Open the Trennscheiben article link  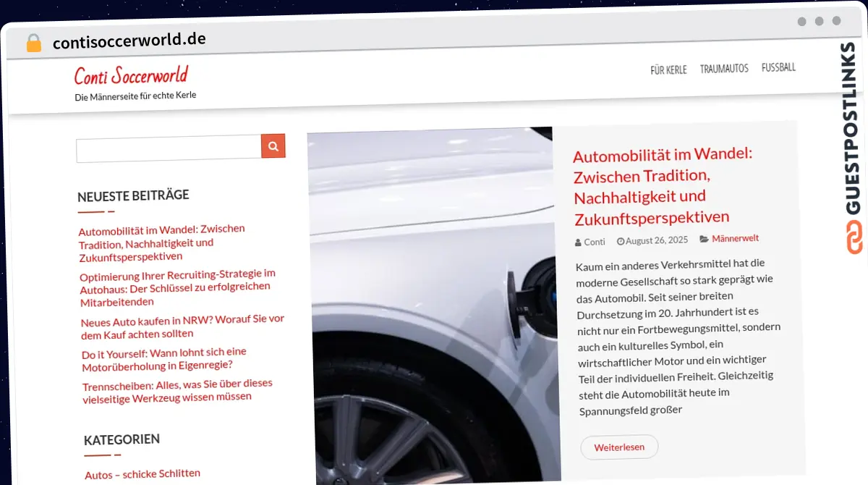[177, 390]
